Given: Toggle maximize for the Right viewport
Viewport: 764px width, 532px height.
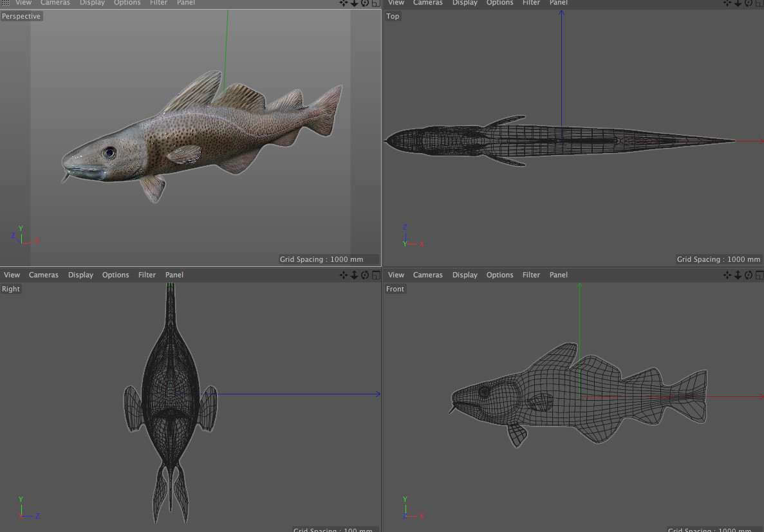Looking at the screenshot, I should pos(375,275).
